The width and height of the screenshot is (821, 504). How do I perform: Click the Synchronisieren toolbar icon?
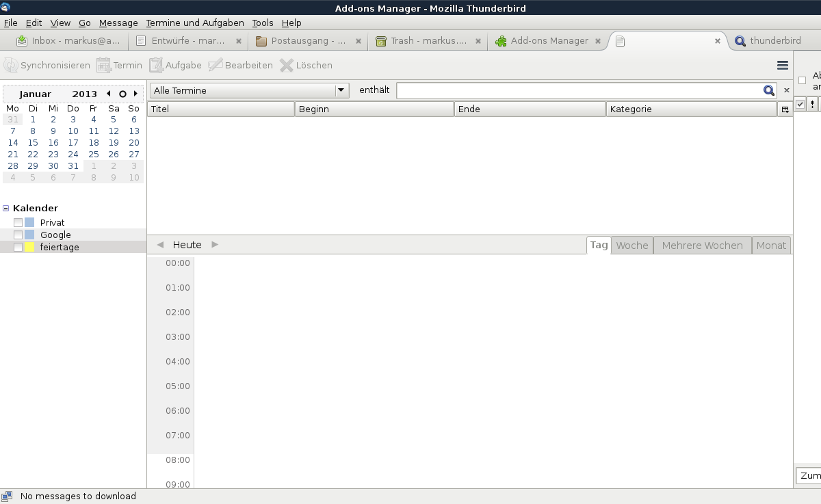pos(11,65)
